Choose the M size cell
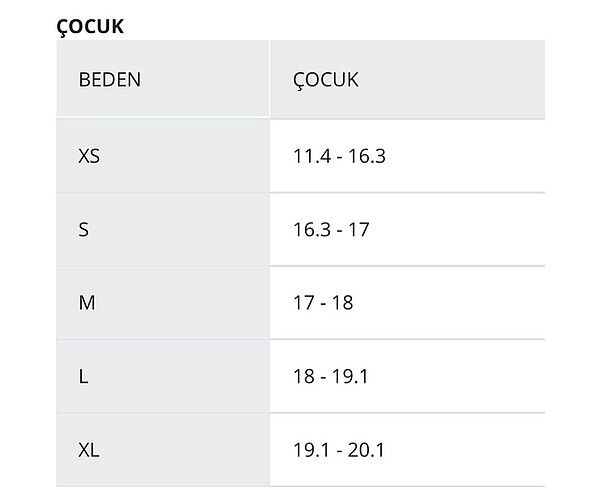 tap(85, 302)
